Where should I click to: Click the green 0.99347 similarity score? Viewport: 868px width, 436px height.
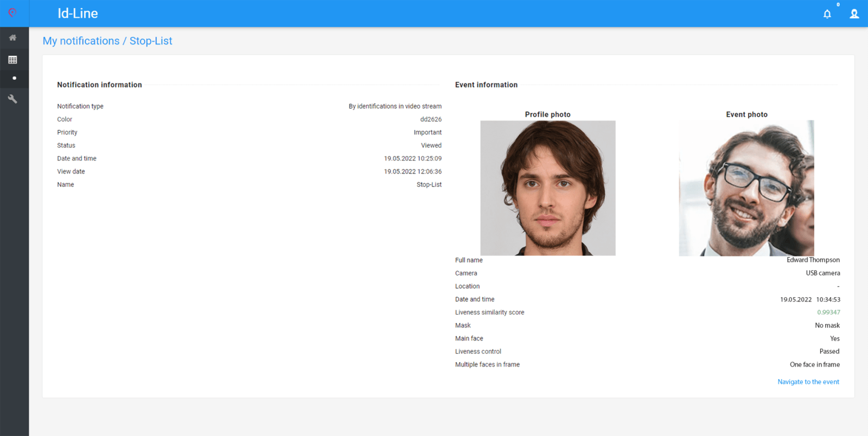click(x=828, y=312)
